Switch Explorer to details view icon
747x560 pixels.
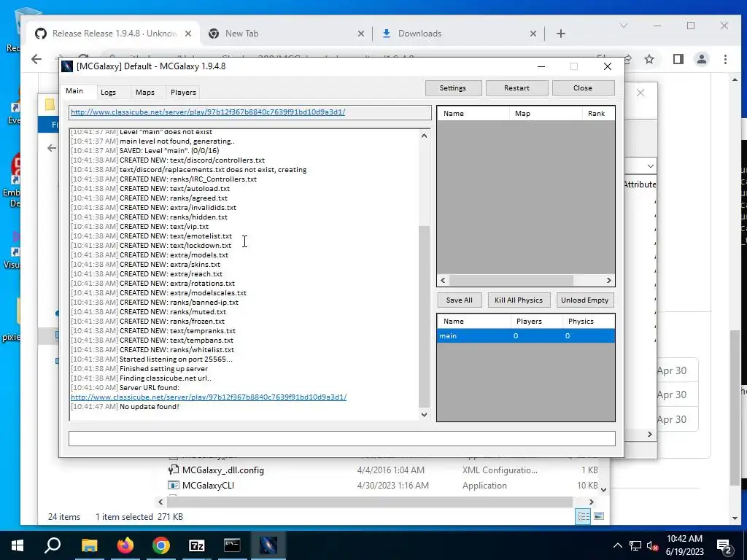click(583, 517)
